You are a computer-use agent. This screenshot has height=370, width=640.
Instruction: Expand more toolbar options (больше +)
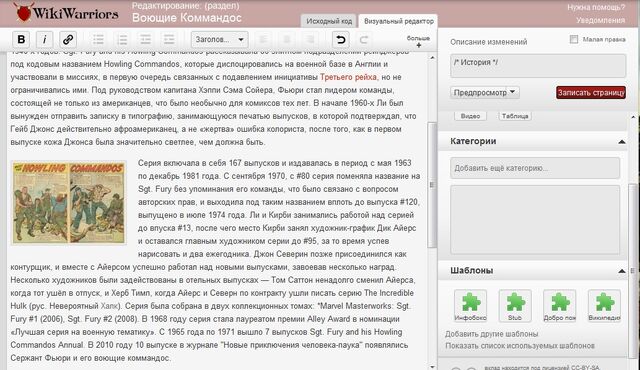(418, 41)
